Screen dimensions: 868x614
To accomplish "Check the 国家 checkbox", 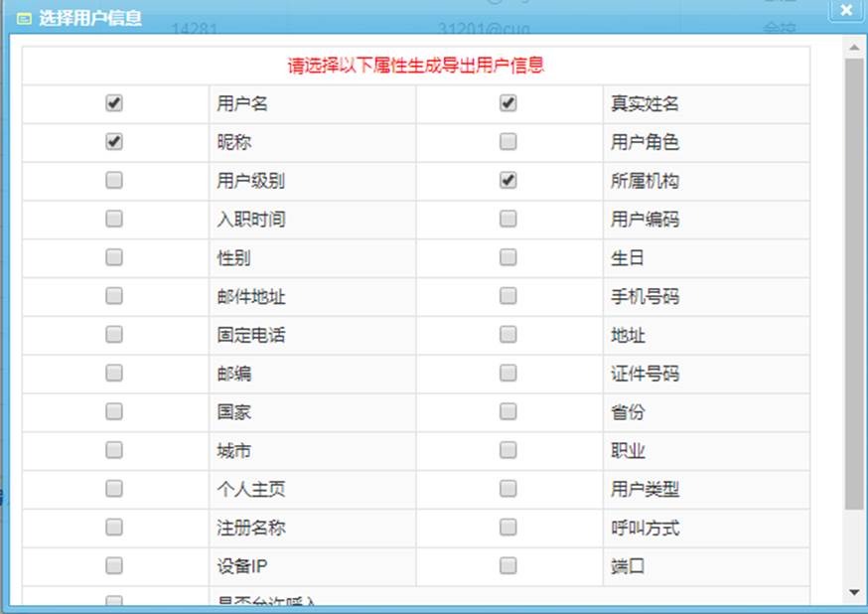I will (x=114, y=411).
